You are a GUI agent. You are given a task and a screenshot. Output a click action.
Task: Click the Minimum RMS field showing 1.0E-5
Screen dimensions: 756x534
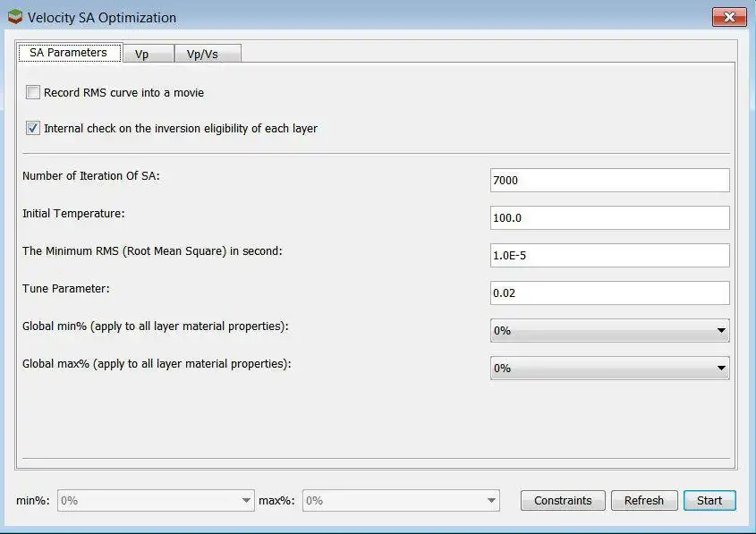pyautogui.click(x=609, y=256)
